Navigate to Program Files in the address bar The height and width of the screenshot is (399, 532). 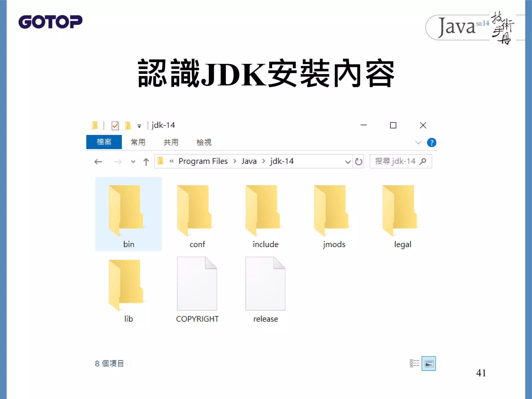[203, 161]
